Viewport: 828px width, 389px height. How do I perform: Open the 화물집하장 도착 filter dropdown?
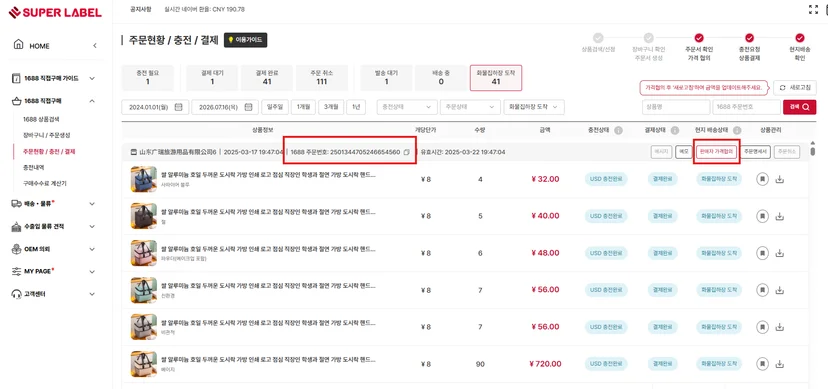[534, 107]
